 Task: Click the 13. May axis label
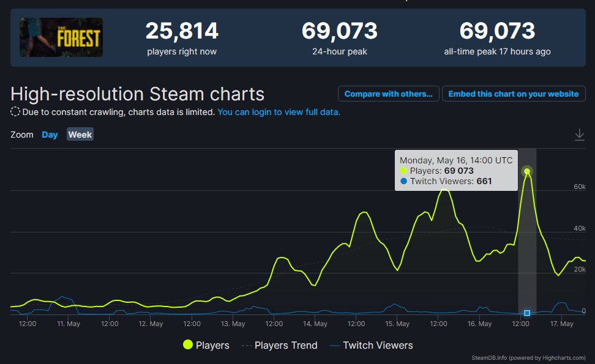233,324
